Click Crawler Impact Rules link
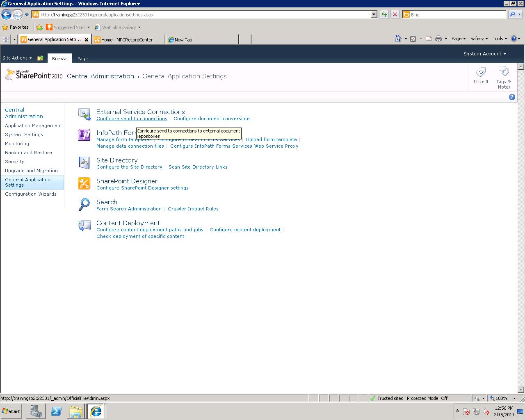Viewport: 525px width, 420px height. (x=193, y=209)
